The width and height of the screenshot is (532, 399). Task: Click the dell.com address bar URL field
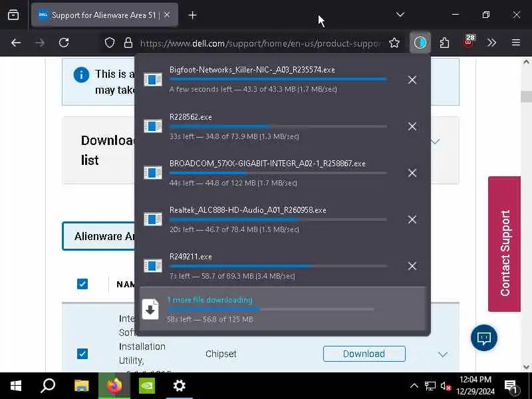[x=259, y=43]
